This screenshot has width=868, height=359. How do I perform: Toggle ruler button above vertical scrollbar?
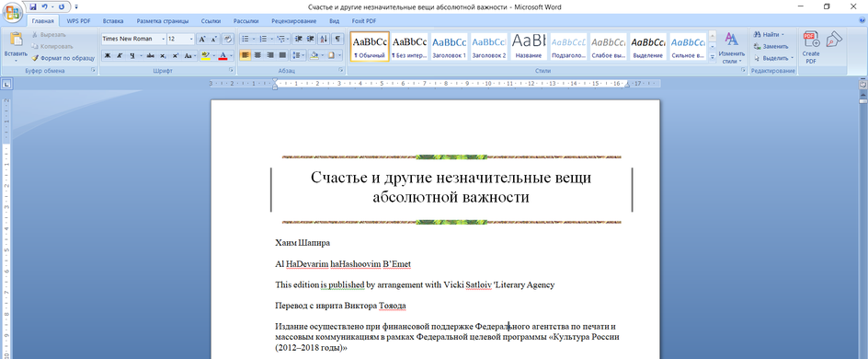pyautogui.click(x=862, y=85)
